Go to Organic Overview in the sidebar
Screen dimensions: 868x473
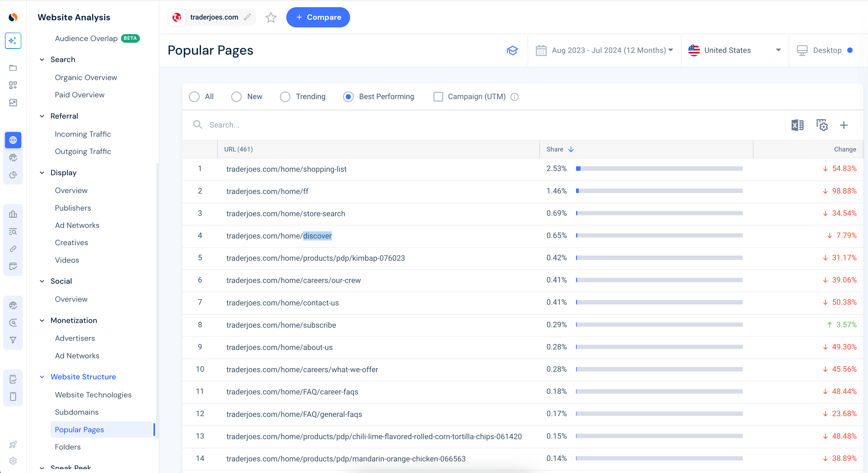point(86,77)
